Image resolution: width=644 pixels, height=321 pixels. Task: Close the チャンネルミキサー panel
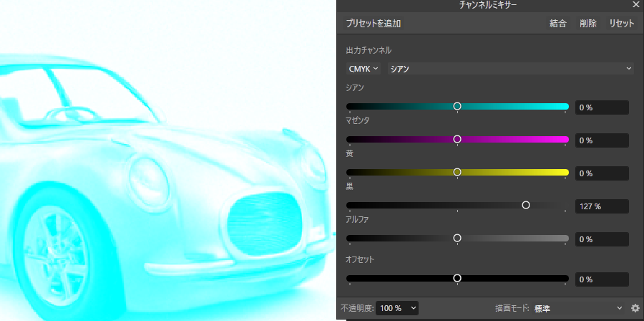coord(636,5)
